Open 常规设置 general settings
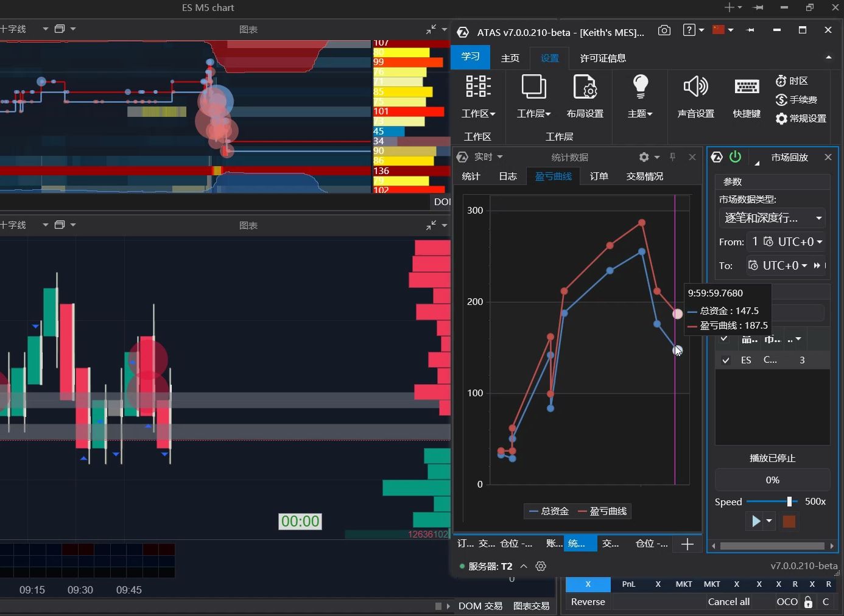The image size is (844, 616). (x=801, y=119)
